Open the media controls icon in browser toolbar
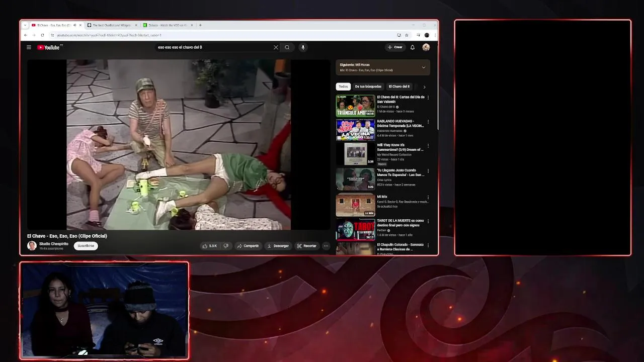 point(418,35)
